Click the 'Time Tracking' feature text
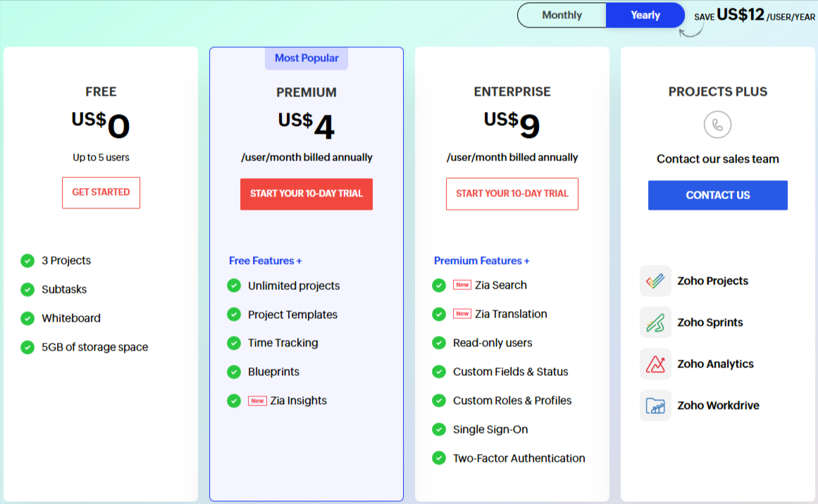Viewport: 818px width, 504px height. point(283,343)
